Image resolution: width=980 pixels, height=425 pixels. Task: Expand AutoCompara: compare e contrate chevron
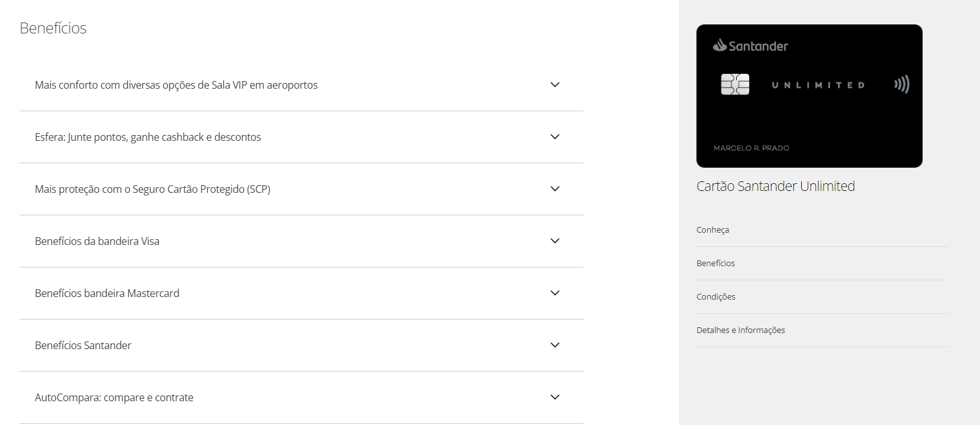pyautogui.click(x=555, y=397)
